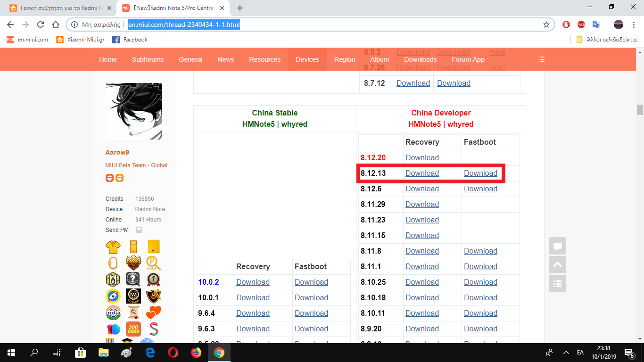This screenshot has width=644, height=362.
Task: Open the MIUI Beta Team - Global link
Action: point(136,165)
